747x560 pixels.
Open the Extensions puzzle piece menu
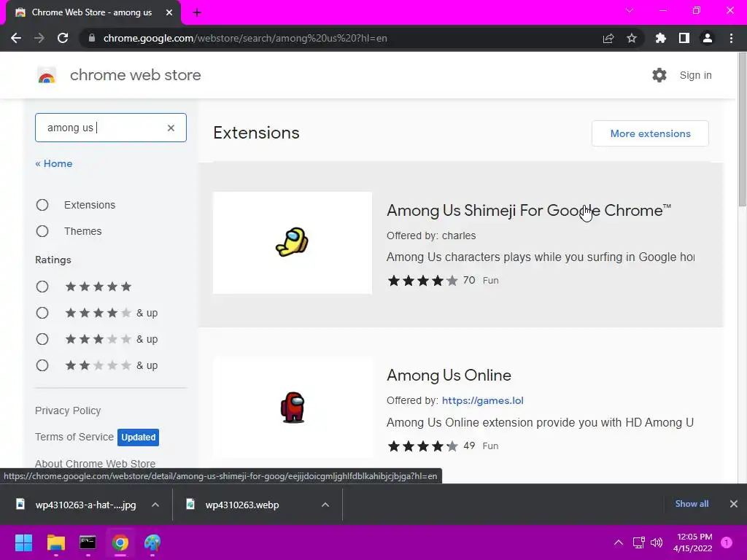click(660, 38)
